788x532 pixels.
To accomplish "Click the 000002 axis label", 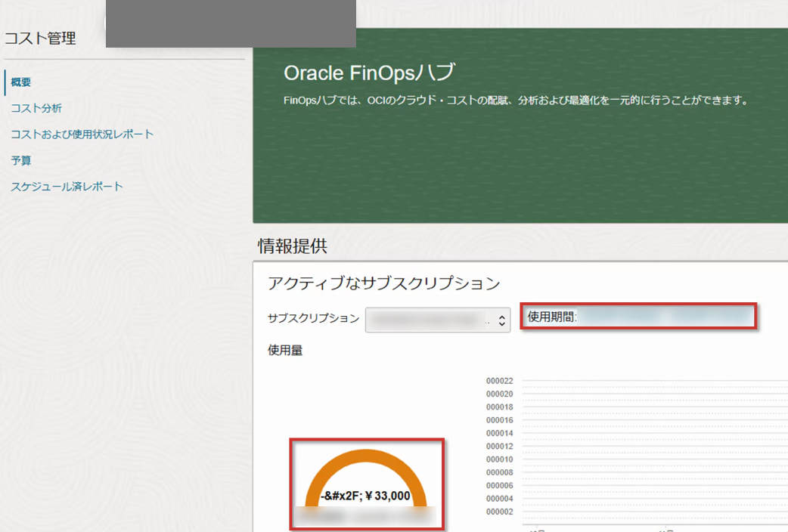I will click(x=500, y=512).
